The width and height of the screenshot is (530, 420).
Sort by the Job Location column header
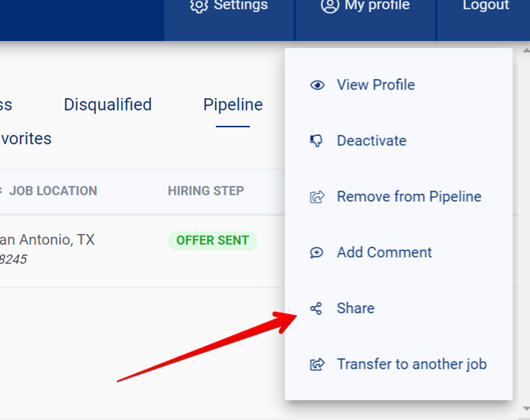tap(52, 191)
